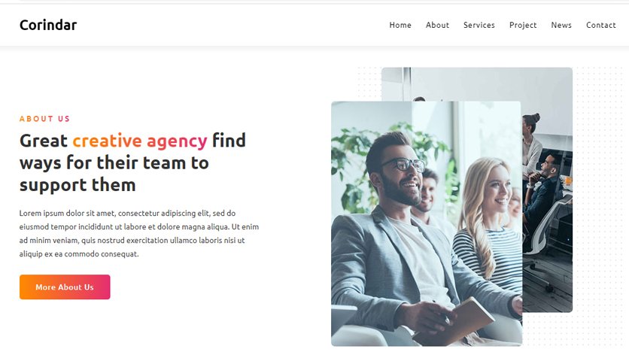
Task: Open the Home nav link
Action: [400, 25]
